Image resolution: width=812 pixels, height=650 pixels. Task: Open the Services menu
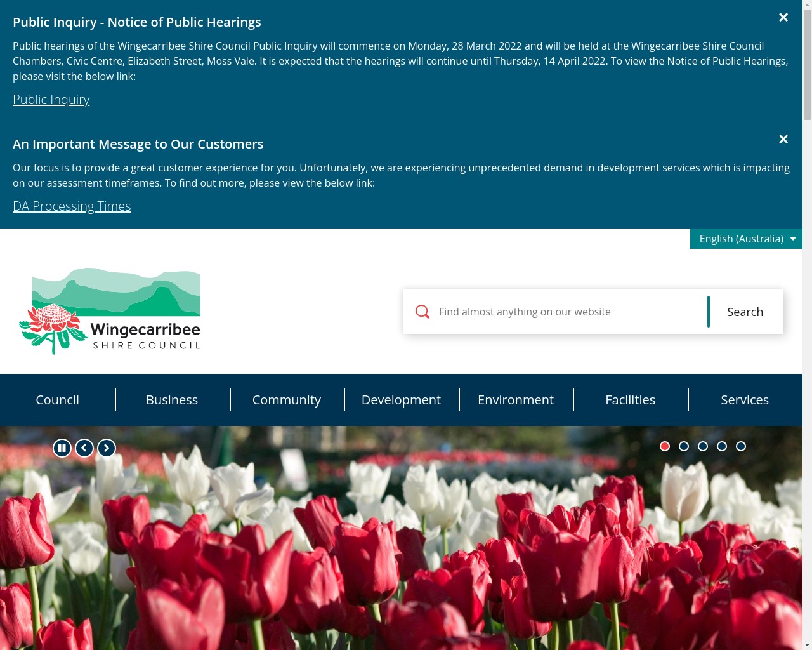coord(745,400)
